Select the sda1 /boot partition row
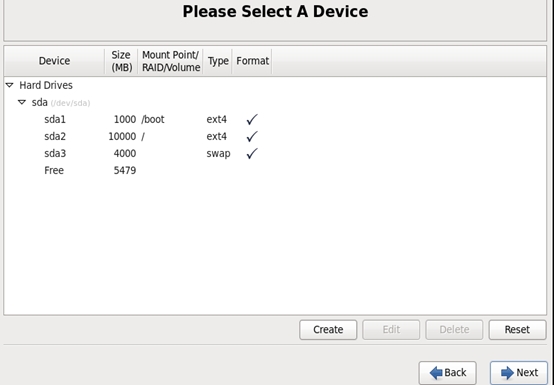 275,119
